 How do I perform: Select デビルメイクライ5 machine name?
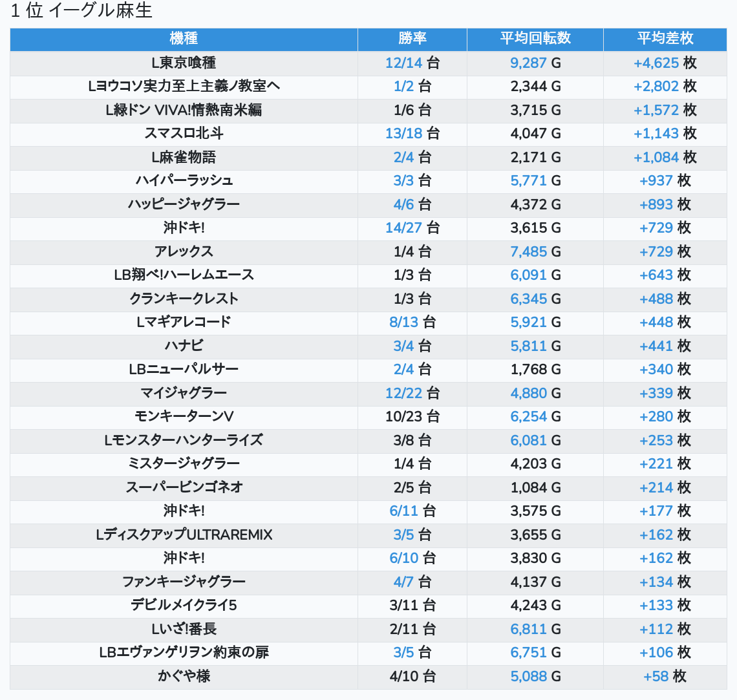coord(184,606)
